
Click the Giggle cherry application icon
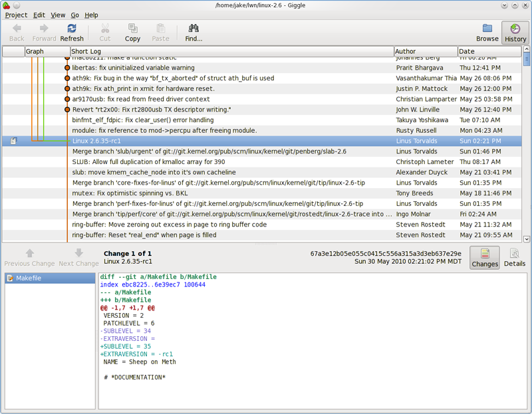pos(6,5)
